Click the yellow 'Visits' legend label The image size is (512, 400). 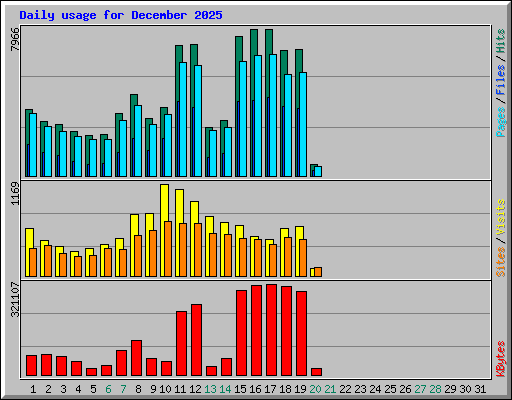click(500, 218)
